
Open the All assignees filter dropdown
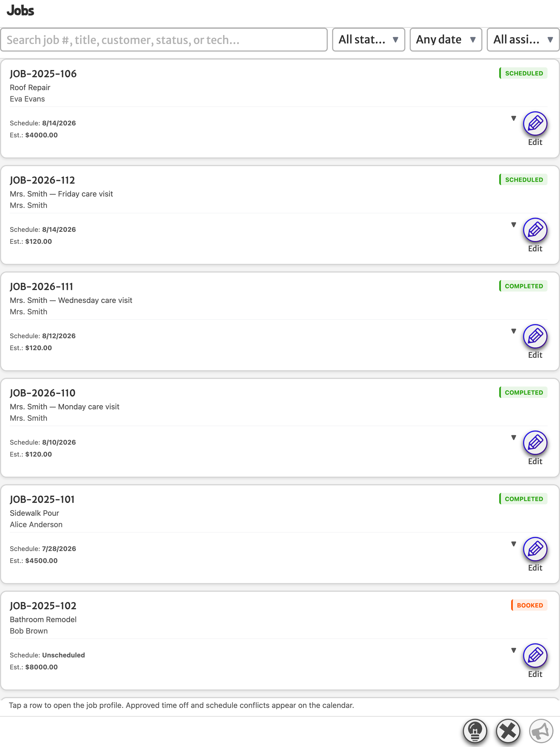coord(523,40)
